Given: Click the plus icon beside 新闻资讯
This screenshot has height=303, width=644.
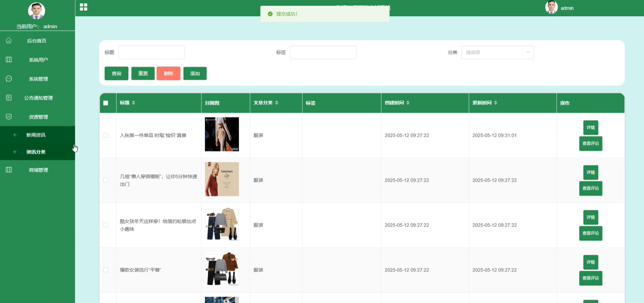Looking at the screenshot, I should click(15, 135).
